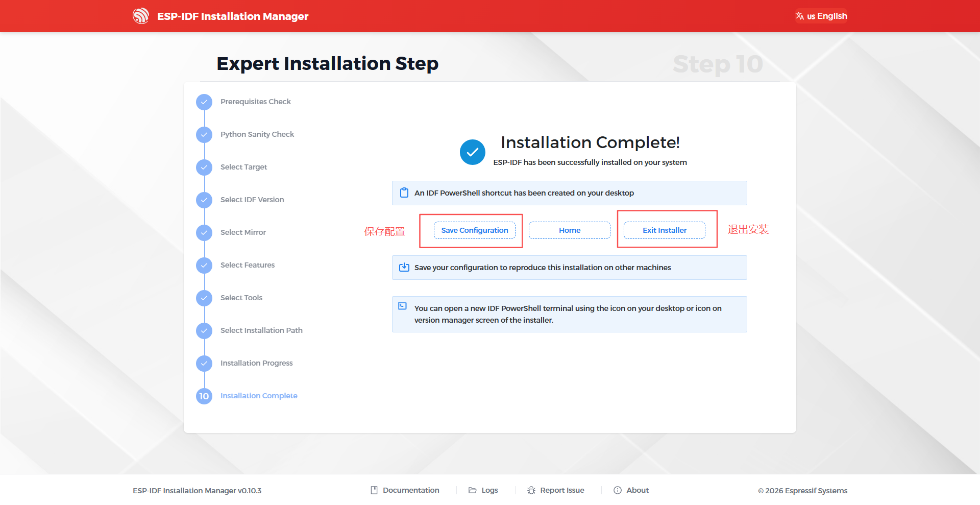
Task: Select the Select Tools step label
Action: click(241, 298)
